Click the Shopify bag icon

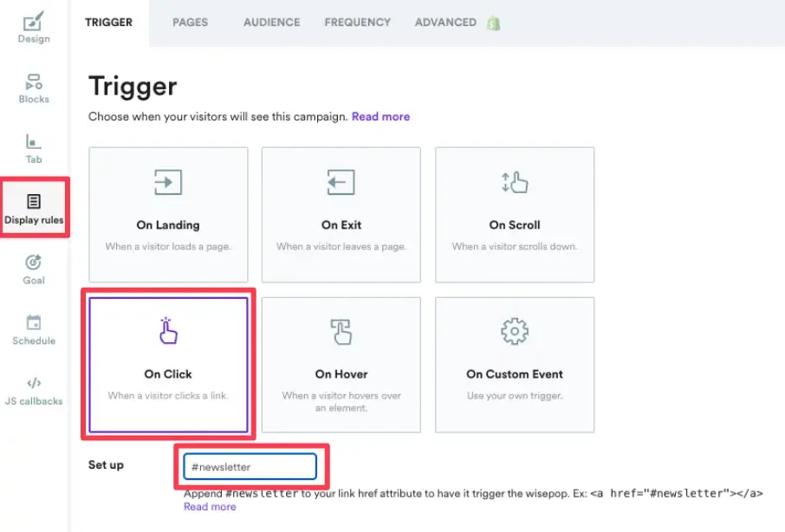(x=494, y=23)
